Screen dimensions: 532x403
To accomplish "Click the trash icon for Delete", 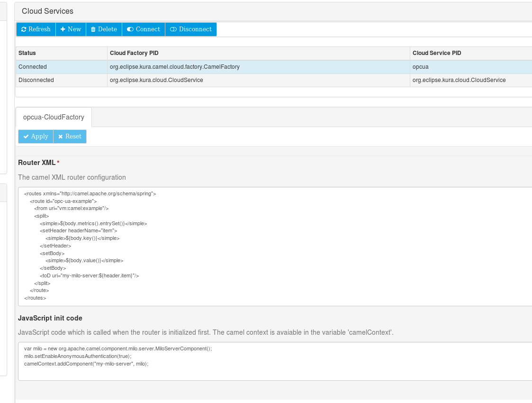I will point(93,29).
